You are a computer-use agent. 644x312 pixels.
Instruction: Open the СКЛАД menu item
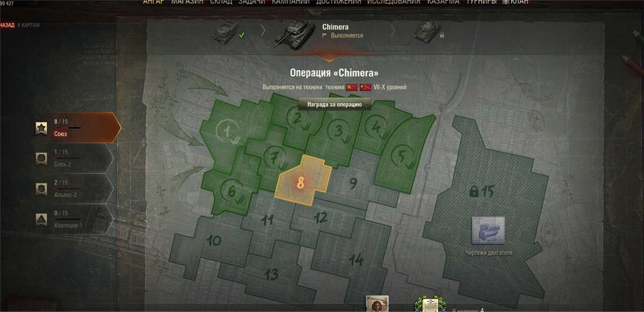[222, 2]
